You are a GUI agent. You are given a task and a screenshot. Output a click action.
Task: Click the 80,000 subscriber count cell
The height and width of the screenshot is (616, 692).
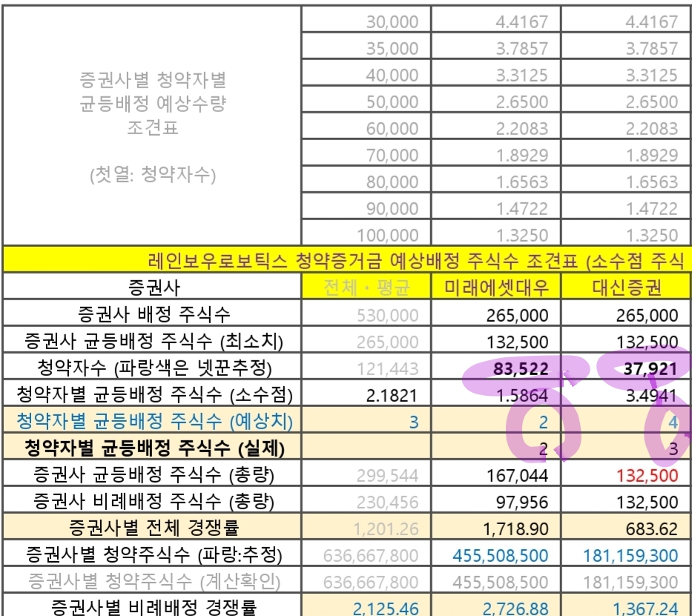[x=366, y=179]
